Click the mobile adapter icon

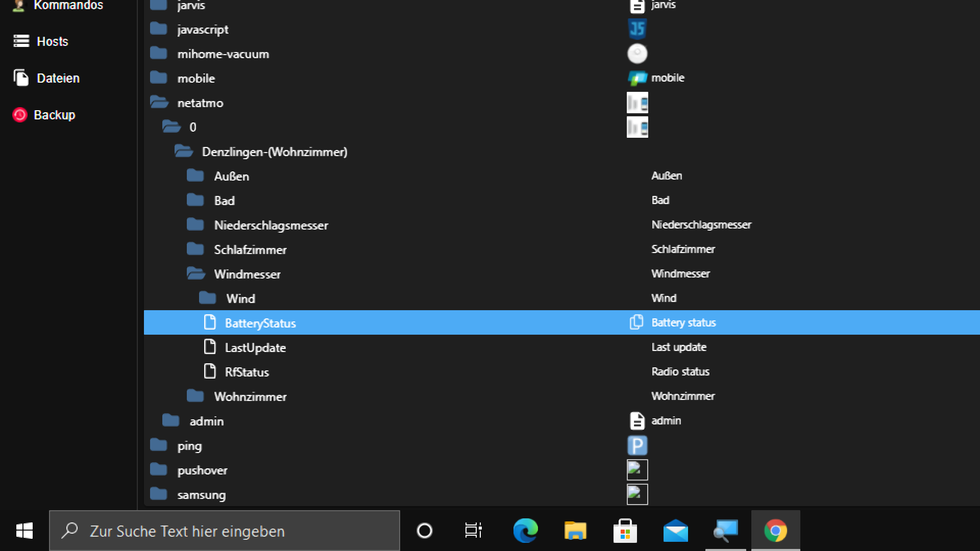click(637, 78)
